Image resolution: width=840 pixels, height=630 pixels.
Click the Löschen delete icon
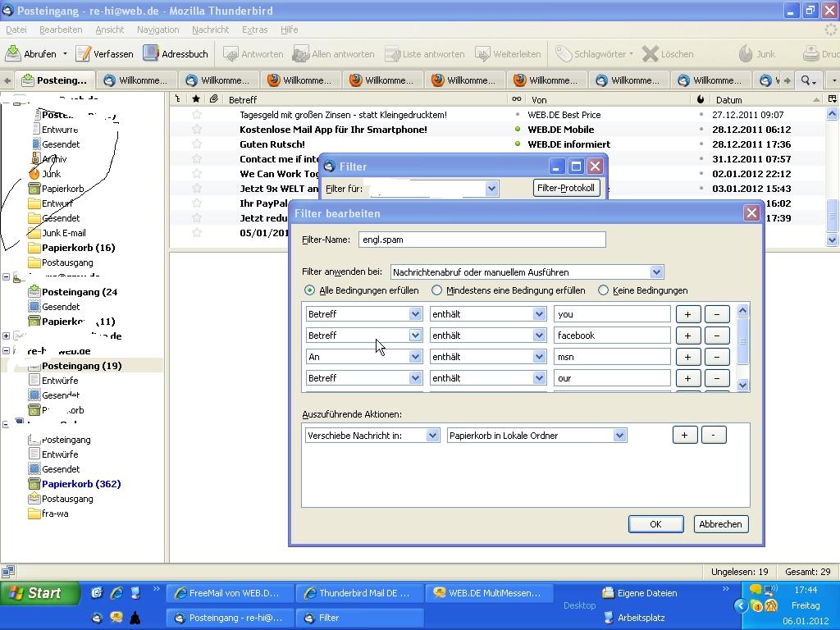(x=651, y=54)
